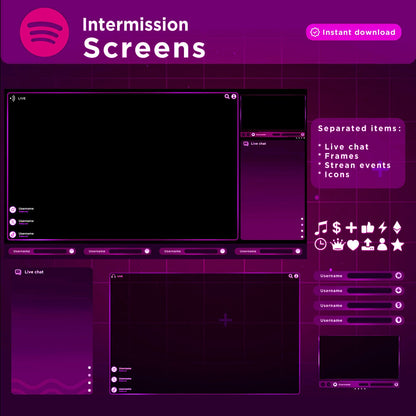Click the 'Frames' list entry

tap(342, 156)
